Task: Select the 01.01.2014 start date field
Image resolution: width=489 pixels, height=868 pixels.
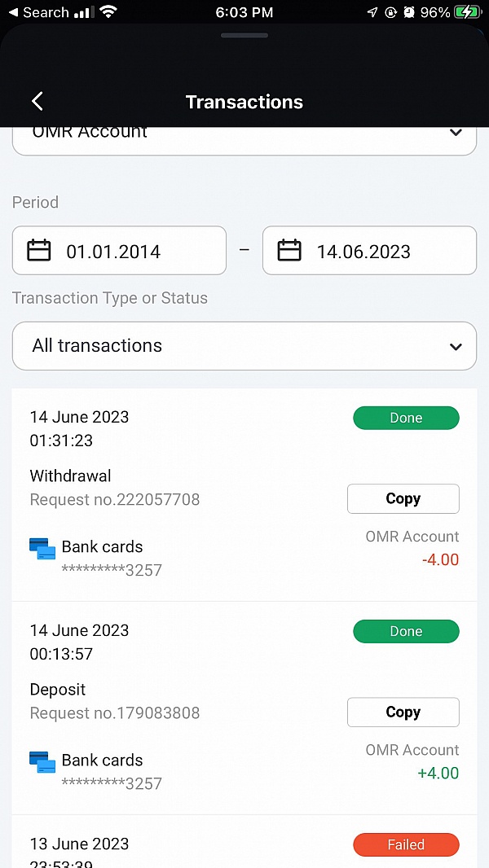Action: pyautogui.click(x=119, y=251)
